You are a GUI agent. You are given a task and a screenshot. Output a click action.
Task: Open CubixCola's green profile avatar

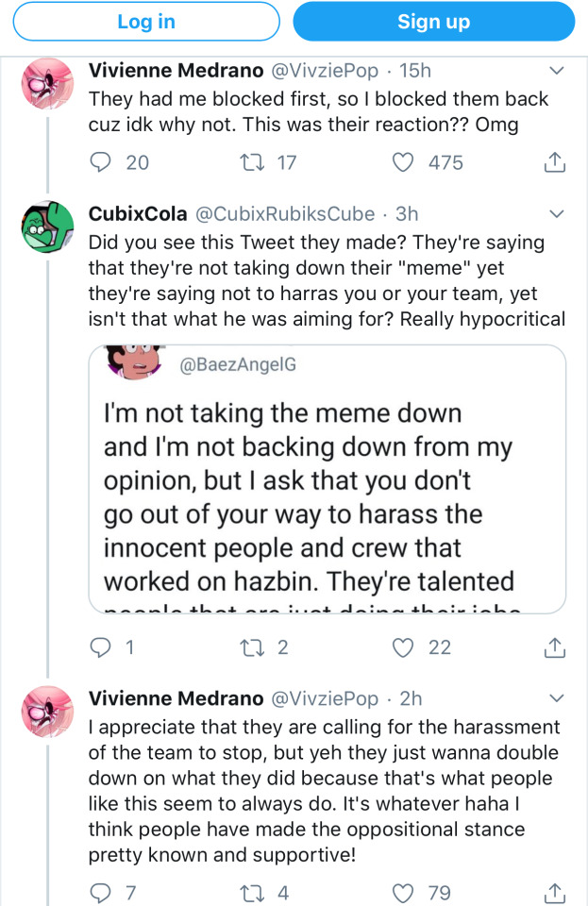[47, 226]
